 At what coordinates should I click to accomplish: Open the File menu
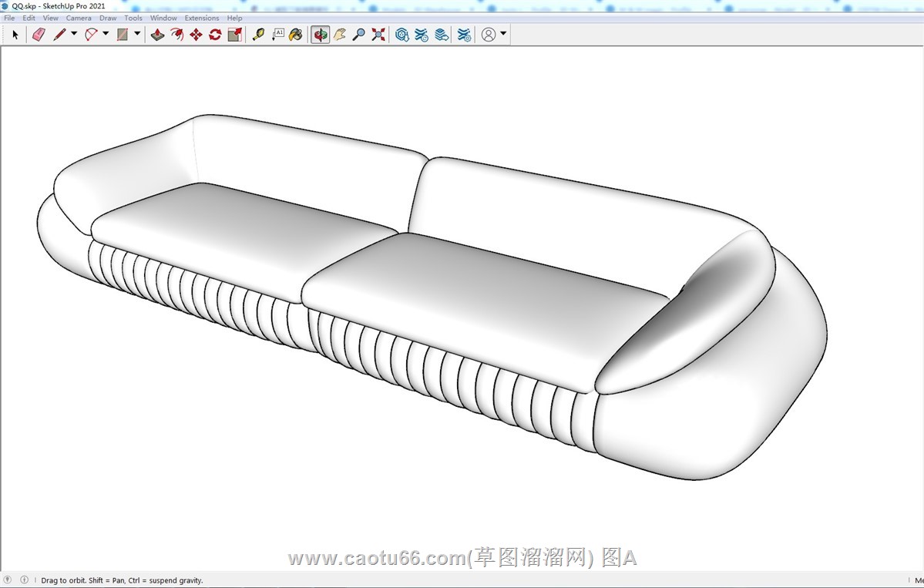(9, 18)
